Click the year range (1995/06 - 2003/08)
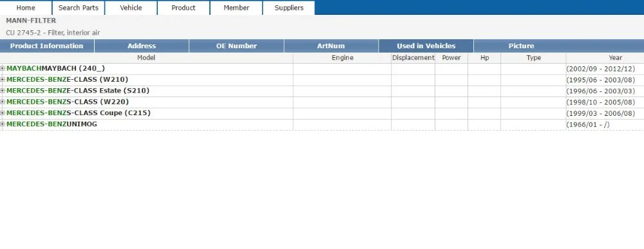This screenshot has width=644, height=249. [600, 80]
